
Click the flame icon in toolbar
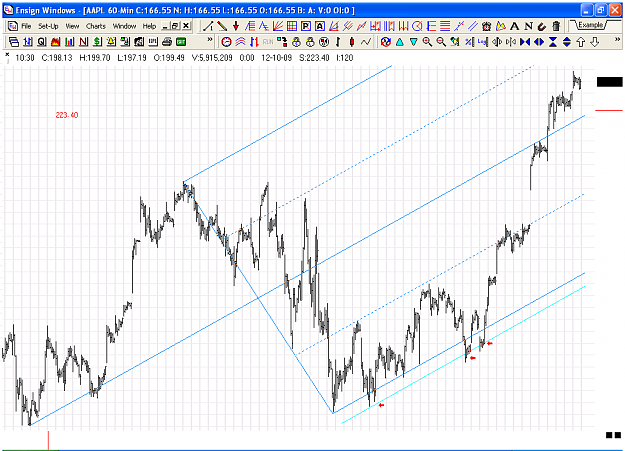55,41
